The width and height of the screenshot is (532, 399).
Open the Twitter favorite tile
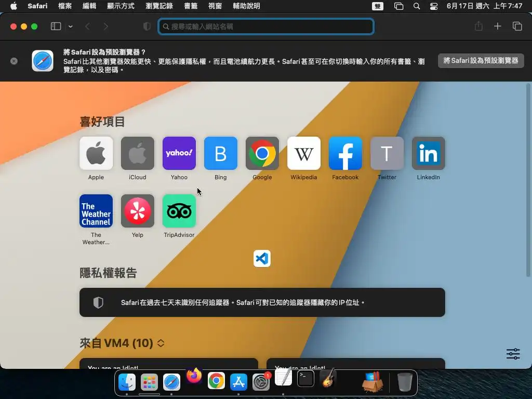click(x=387, y=153)
